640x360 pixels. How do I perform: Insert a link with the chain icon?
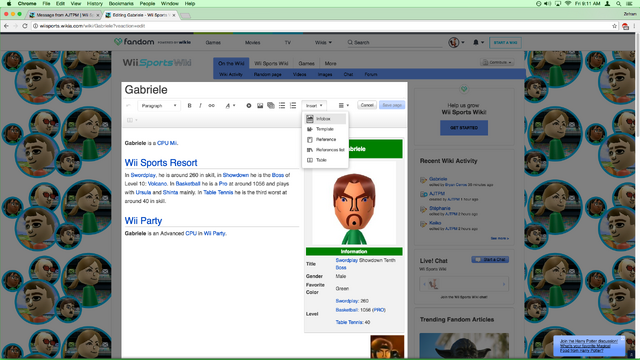click(x=211, y=106)
